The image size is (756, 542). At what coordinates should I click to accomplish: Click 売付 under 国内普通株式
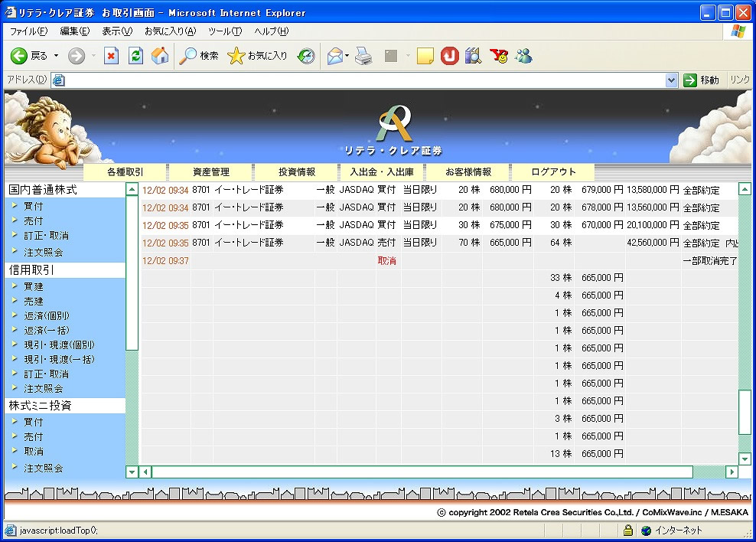[33, 220]
